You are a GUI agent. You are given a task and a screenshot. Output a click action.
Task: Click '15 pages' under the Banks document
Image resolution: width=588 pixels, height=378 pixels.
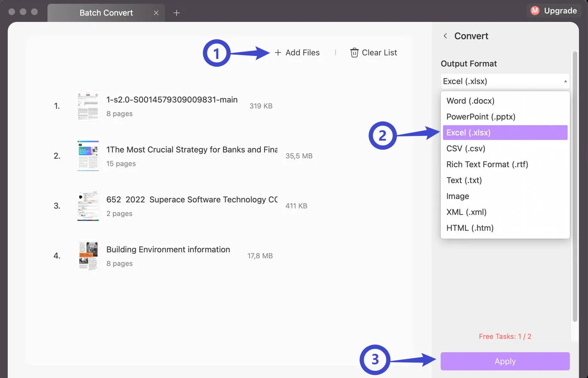click(121, 163)
